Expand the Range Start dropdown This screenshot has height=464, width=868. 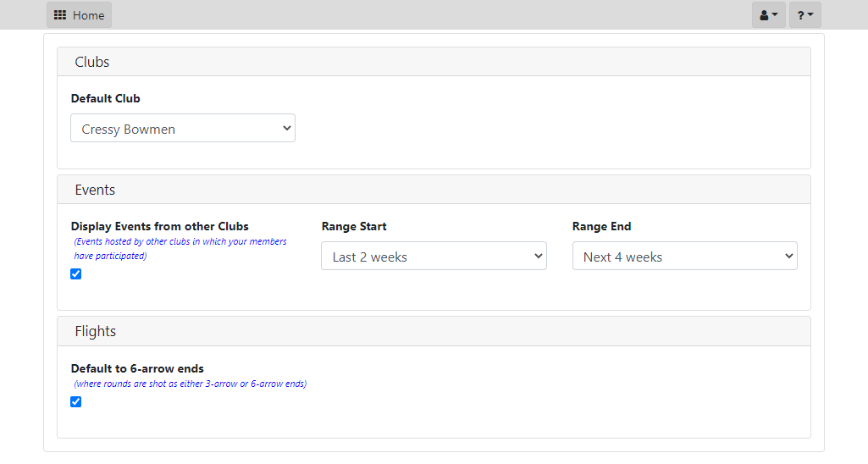click(x=434, y=256)
